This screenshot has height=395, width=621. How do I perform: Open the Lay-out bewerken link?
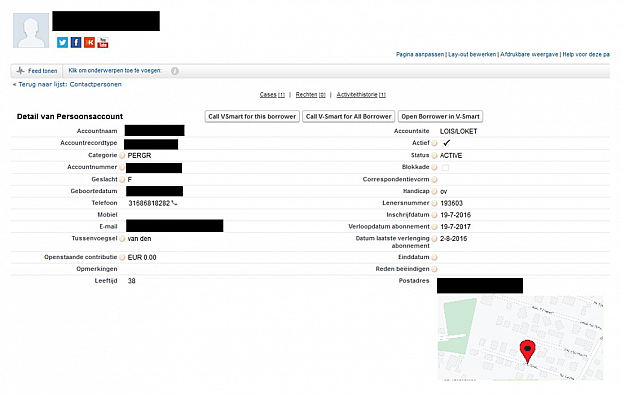(x=472, y=54)
